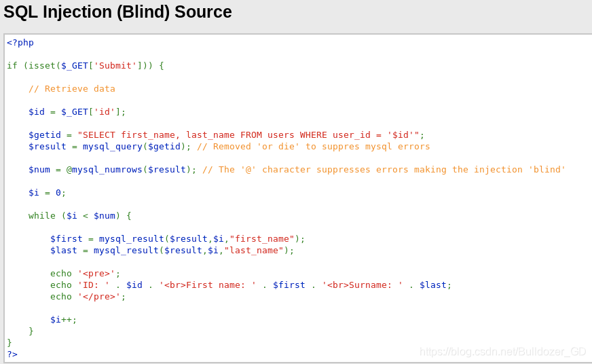Click the 'SQL Injection (Blind) Source' heading

coord(117,12)
